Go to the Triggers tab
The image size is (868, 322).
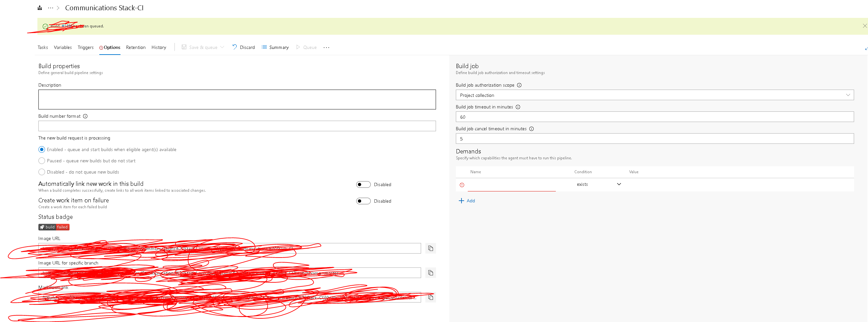coord(86,48)
